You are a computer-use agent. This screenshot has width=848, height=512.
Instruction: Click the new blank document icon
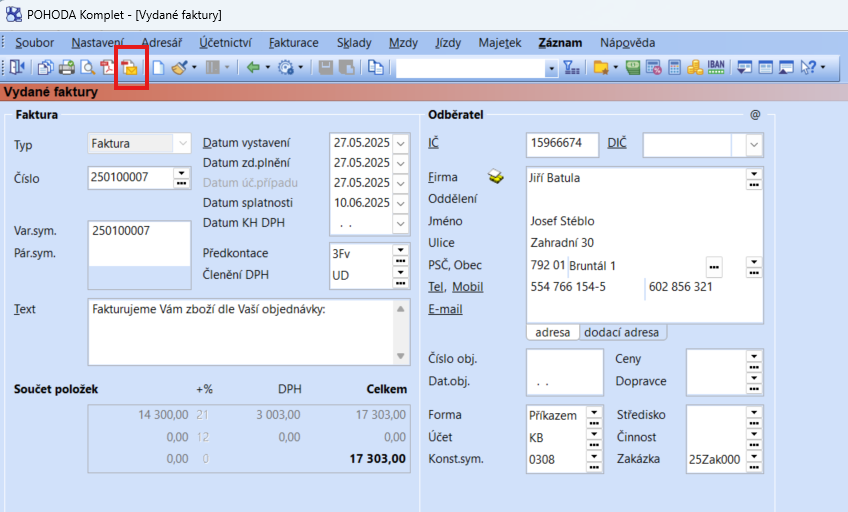click(158, 68)
